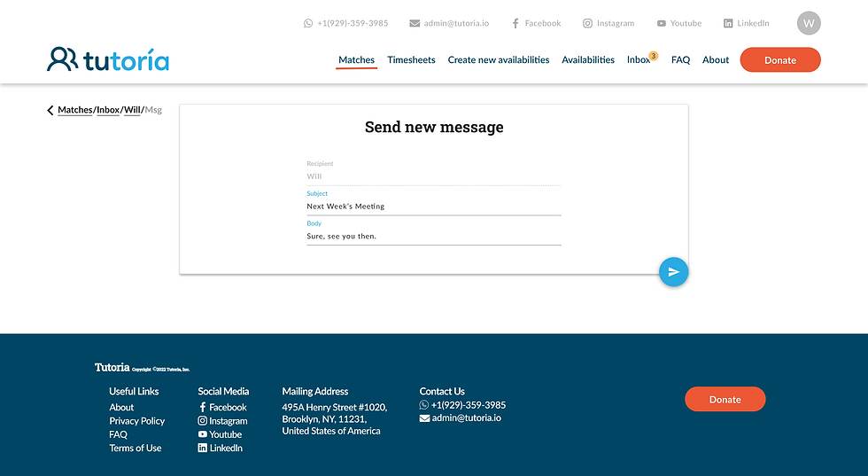This screenshot has height=476, width=868.
Task: Click the WhatsApp icon in top bar
Action: pyautogui.click(x=308, y=23)
